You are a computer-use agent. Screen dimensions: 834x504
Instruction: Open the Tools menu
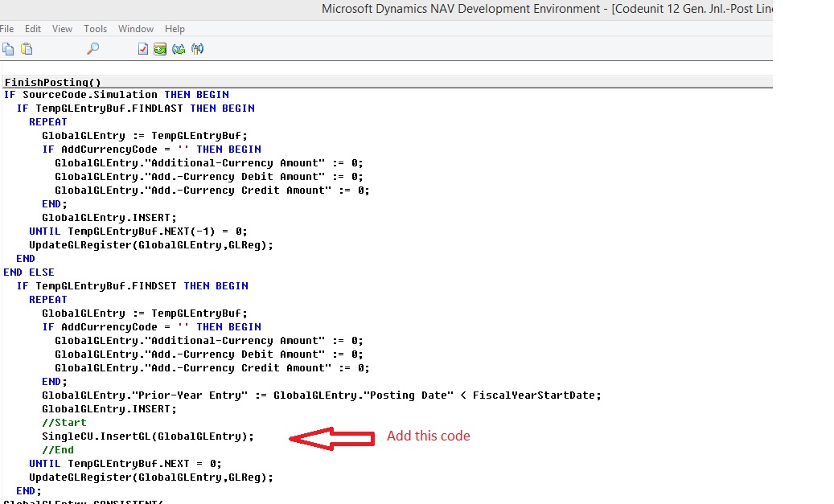tap(95, 28)
